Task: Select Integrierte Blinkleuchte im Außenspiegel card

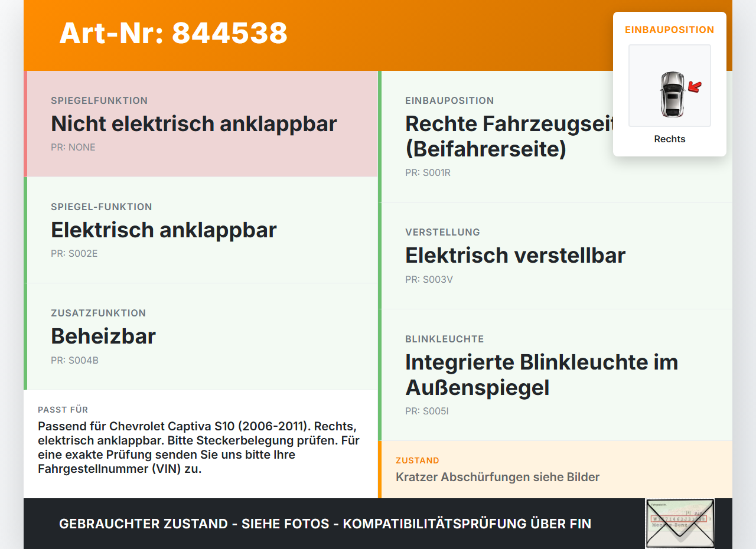Action: click(555, 375)
